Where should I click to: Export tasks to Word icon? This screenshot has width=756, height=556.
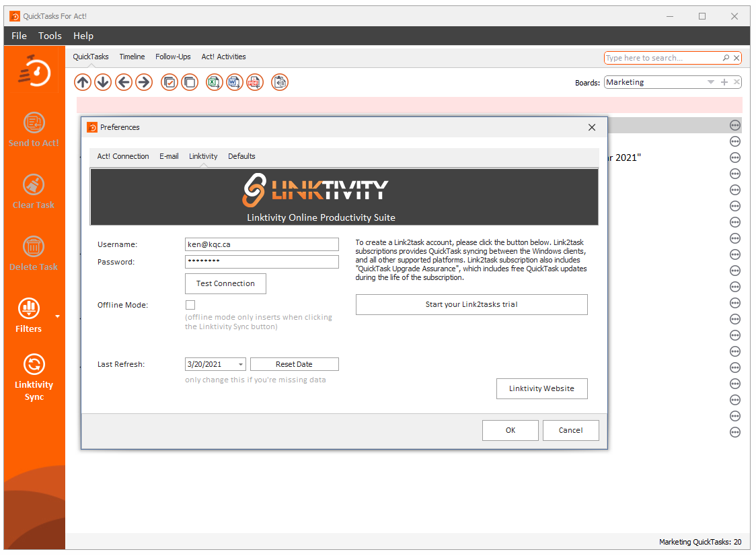[x=235, y=83]
